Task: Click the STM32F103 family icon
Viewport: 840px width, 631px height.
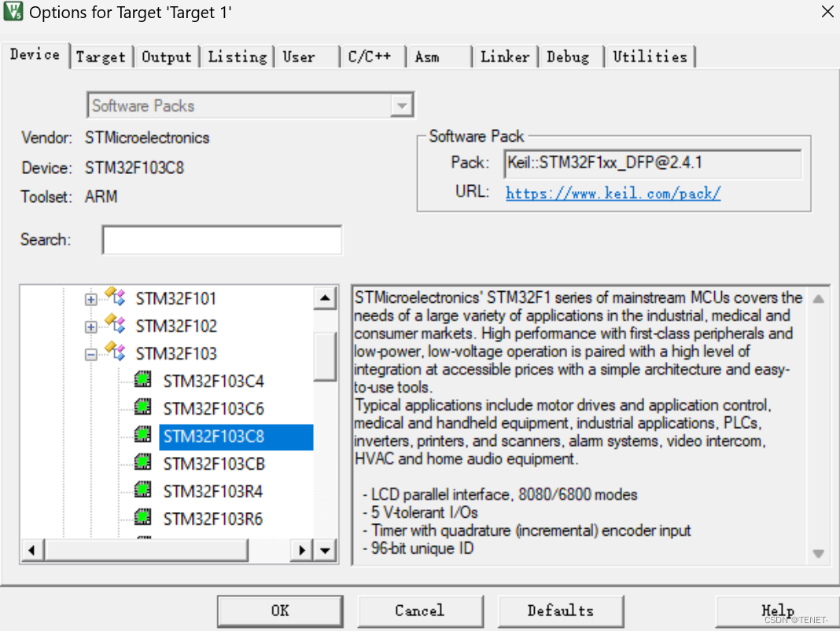Action: point(116,351)
